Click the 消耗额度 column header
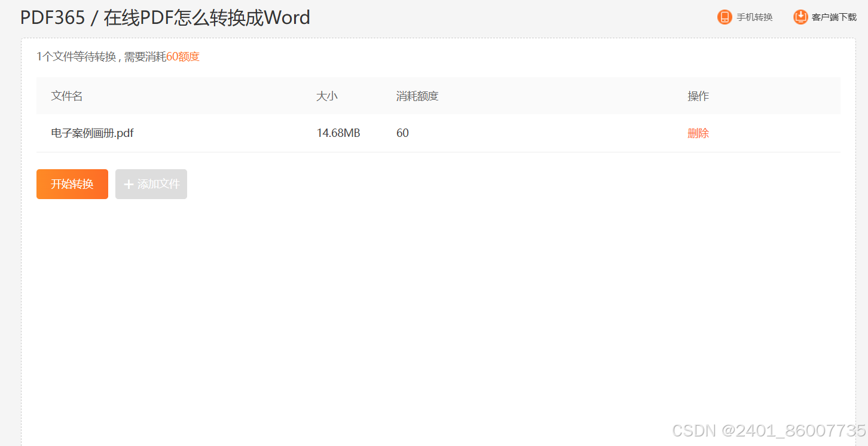The width and height of the screenshot is (868, 446). (417, 96)
